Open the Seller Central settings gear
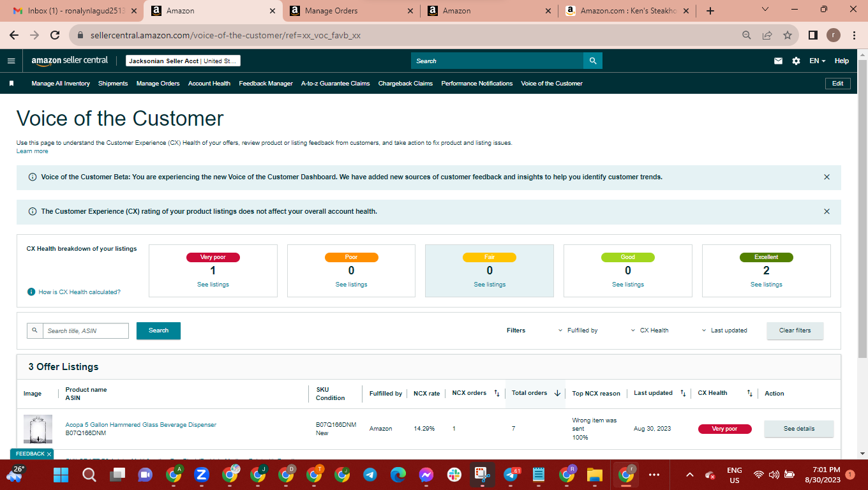This screenshot has width=868, height=490. pos(796,61)
